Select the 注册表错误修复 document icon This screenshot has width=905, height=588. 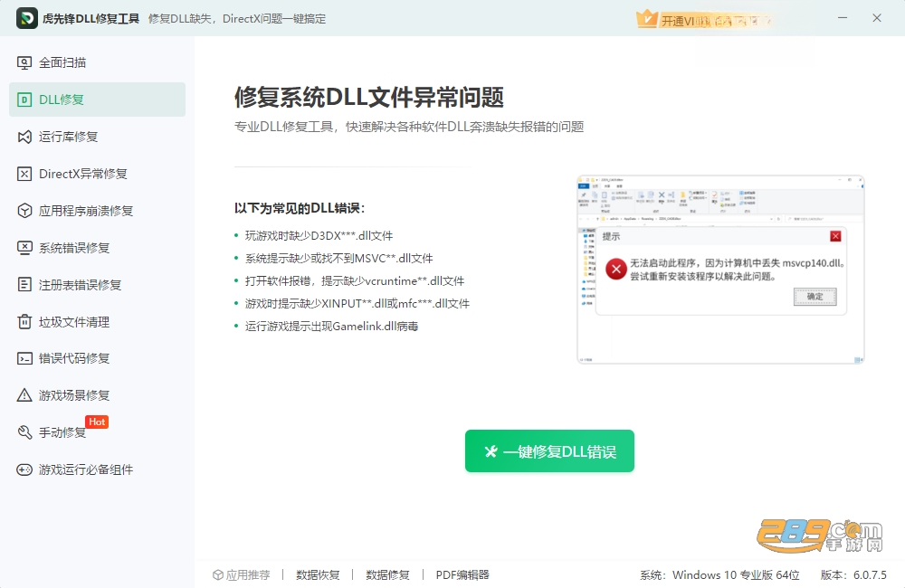tap(24, 284)
